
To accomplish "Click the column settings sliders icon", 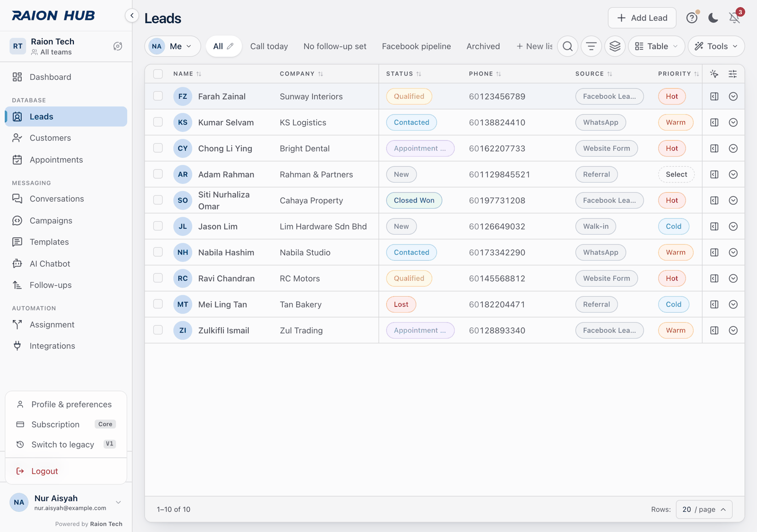I will point(733,74).
